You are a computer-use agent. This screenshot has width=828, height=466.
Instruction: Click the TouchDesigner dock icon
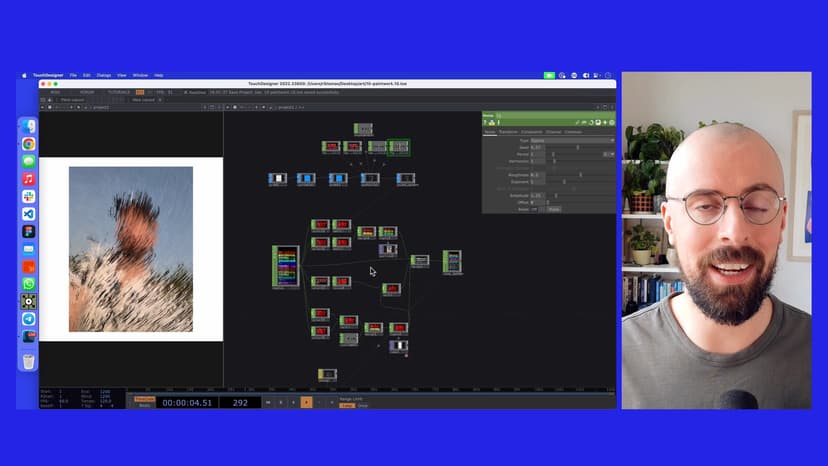[29, 301]
